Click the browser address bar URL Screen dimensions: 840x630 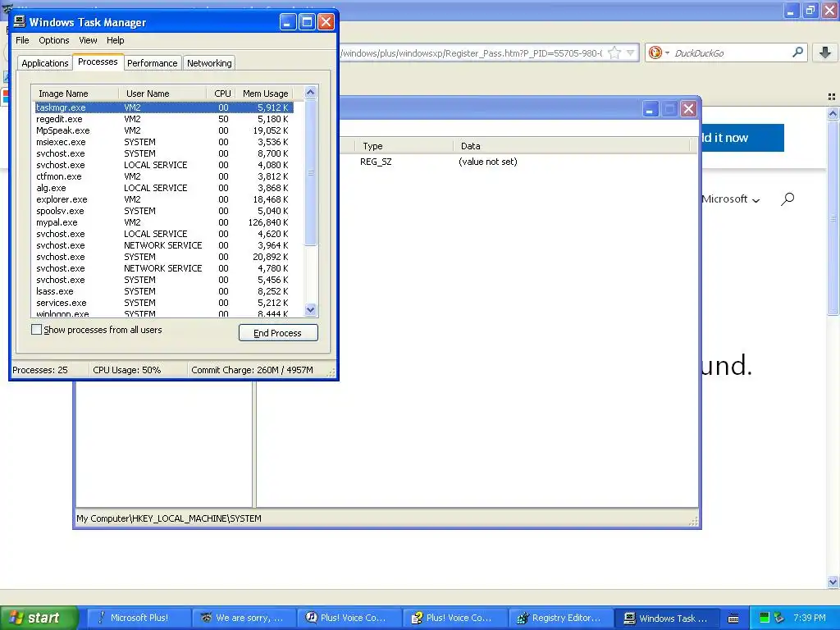pos(472,53)
